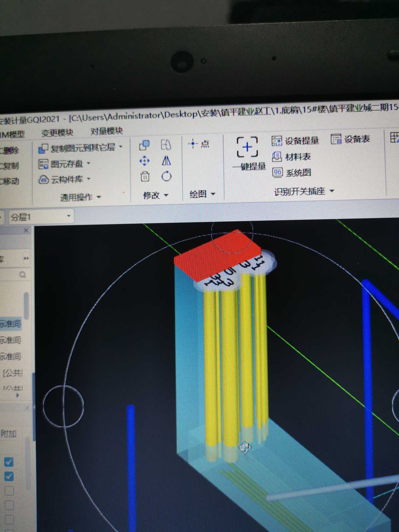Click the trash delete icon in Modify group
The image size is (399, 532).
coord(145,176)
